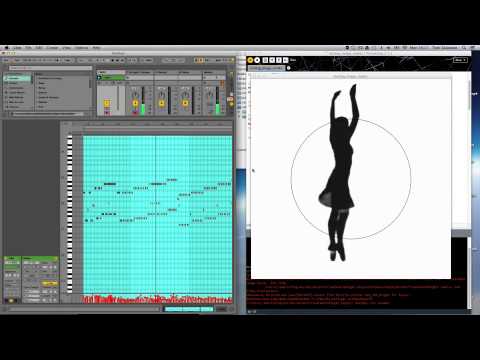Viewport: 480px width, 360px height.
Task: Open the Options menu in Ableton
Action: (82, 48)
